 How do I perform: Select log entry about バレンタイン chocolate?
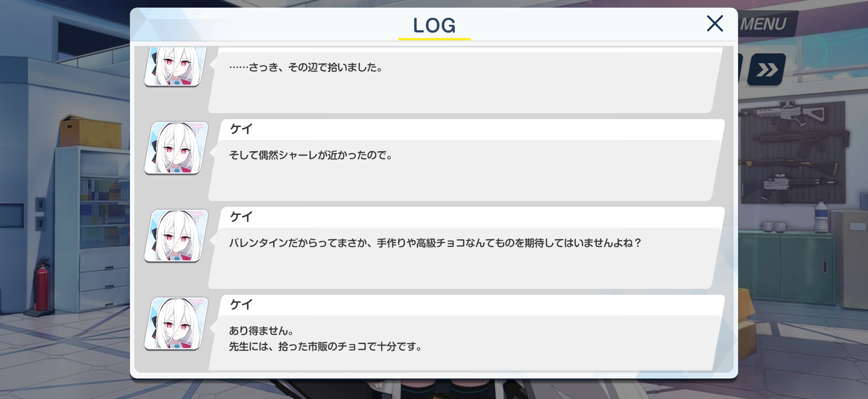click(x=466, y=248)
